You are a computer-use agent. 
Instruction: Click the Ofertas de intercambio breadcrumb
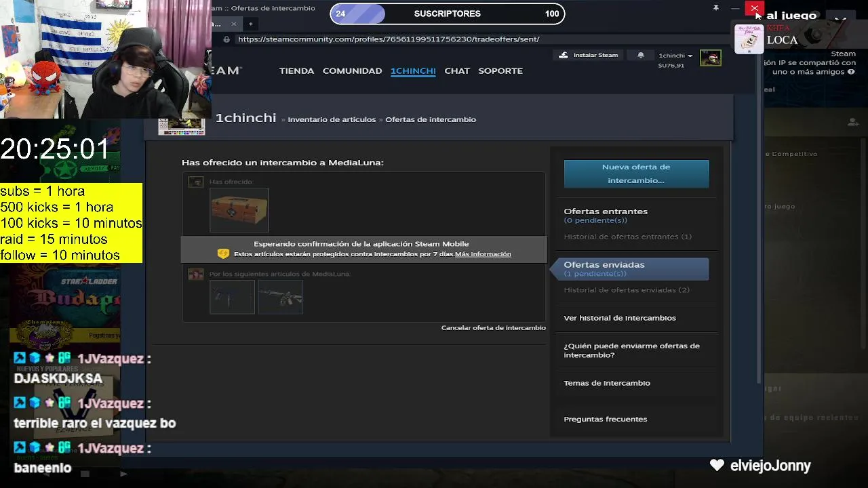(431, 119)
